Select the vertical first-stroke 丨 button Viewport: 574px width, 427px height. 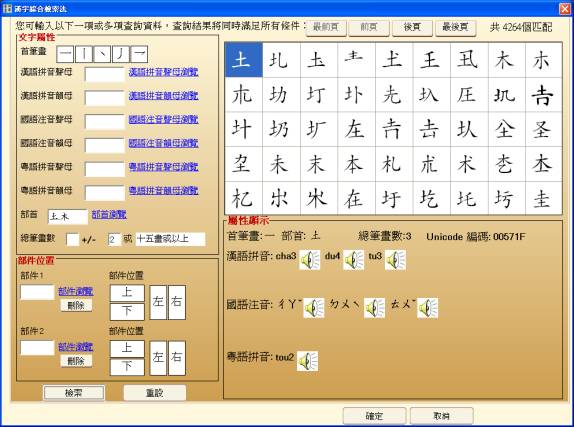click(84, 54)
